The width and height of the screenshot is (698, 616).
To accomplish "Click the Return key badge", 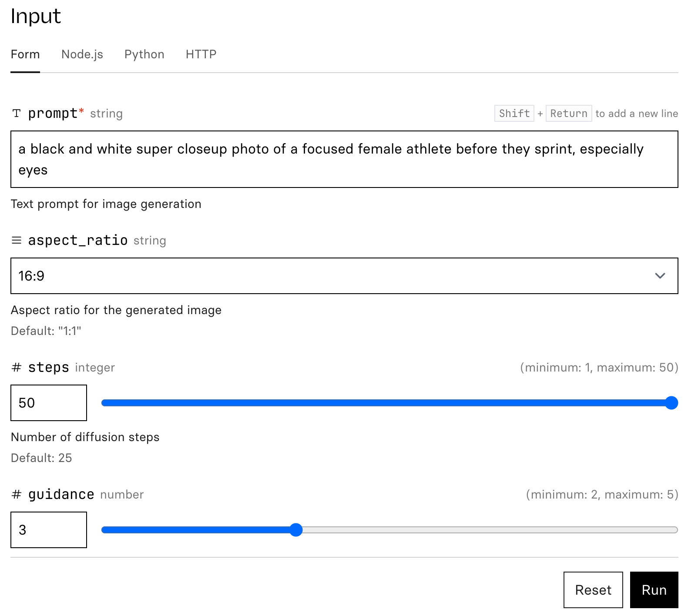I will (568, 114).
